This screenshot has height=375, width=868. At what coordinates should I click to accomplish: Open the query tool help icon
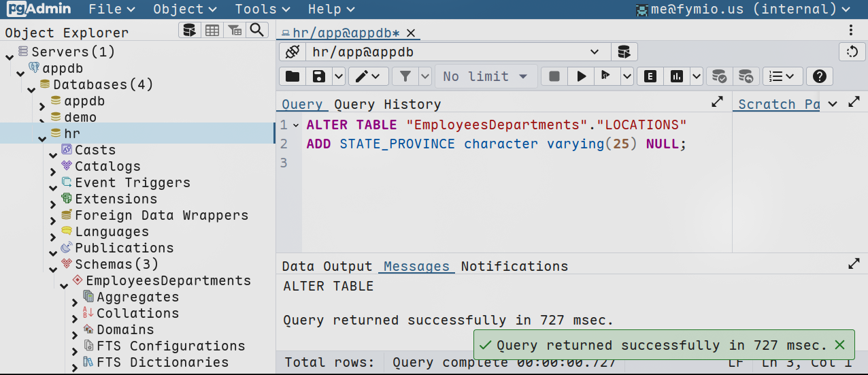point(820,76)
